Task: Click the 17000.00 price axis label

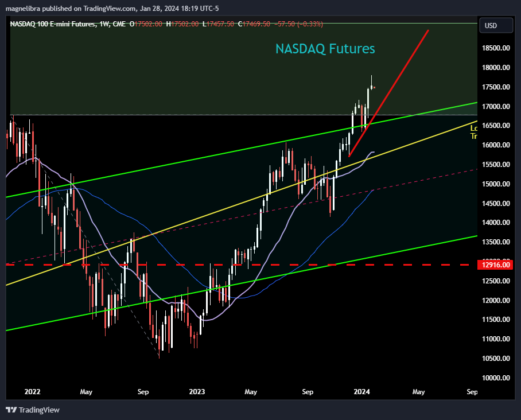Action: (x=496, y=106)
